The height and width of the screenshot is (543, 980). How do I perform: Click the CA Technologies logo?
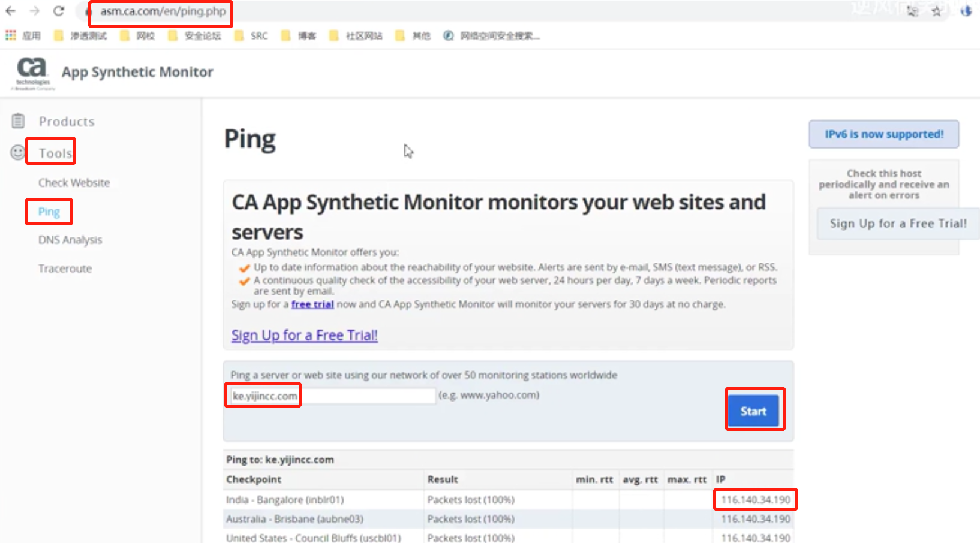(x=33, y=74)
